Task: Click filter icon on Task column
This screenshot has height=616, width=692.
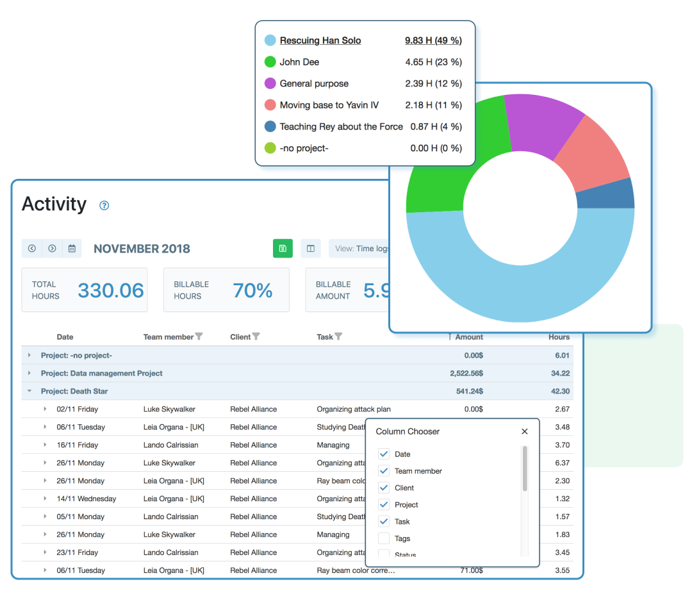Action: [x=338, y=337]
